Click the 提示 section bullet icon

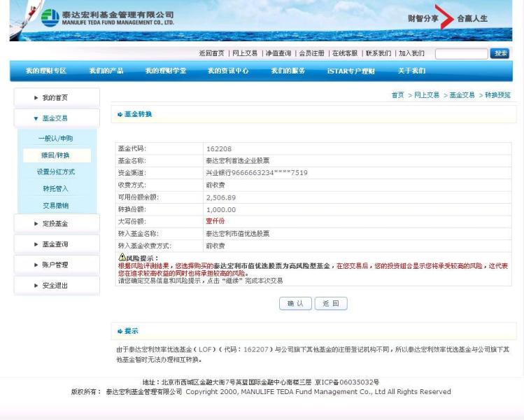[x=120, y=331]
